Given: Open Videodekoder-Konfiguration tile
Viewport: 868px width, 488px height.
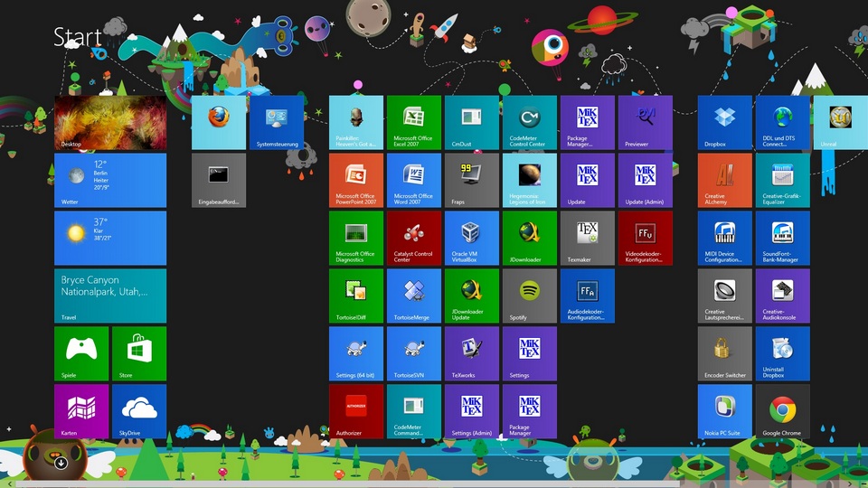Looking at the screenshot, I should pos(646,238).
